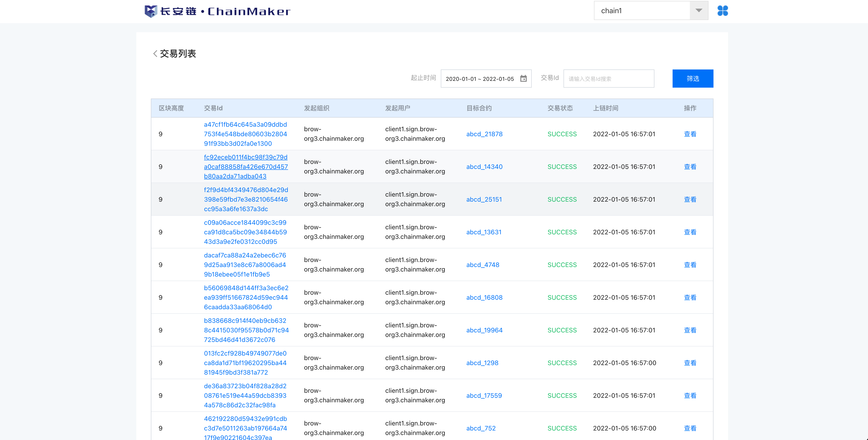Click the 2020-01-01 ~ 2022-01-05 date range field
The image size is (868, 440).
tap(486, 78)
